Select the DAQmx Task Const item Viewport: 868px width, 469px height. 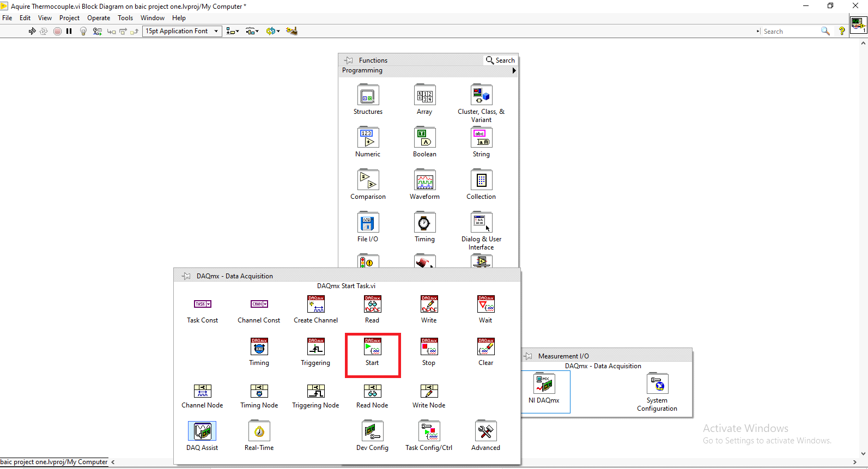coord(202,304)
